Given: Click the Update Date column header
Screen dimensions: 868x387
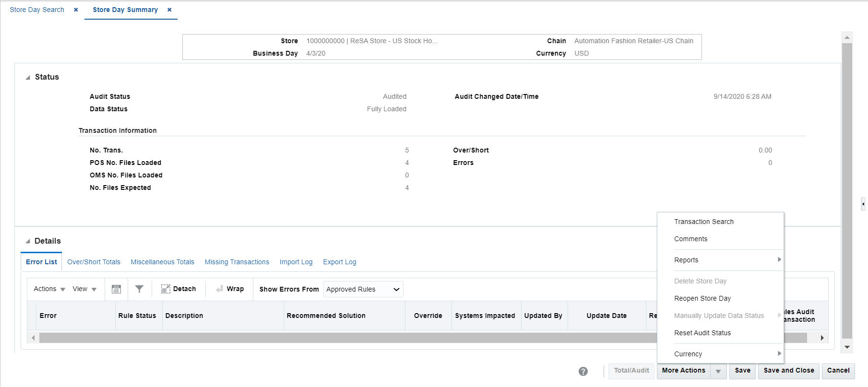Looking at the screenshot, I should [607, 316].
